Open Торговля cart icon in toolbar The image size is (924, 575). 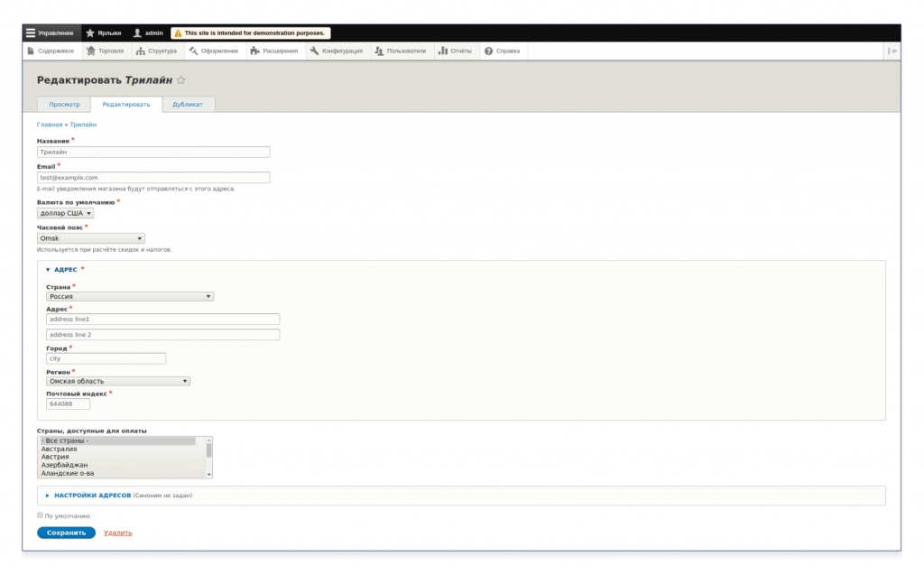pyautogui.click(x=91, y=51)
